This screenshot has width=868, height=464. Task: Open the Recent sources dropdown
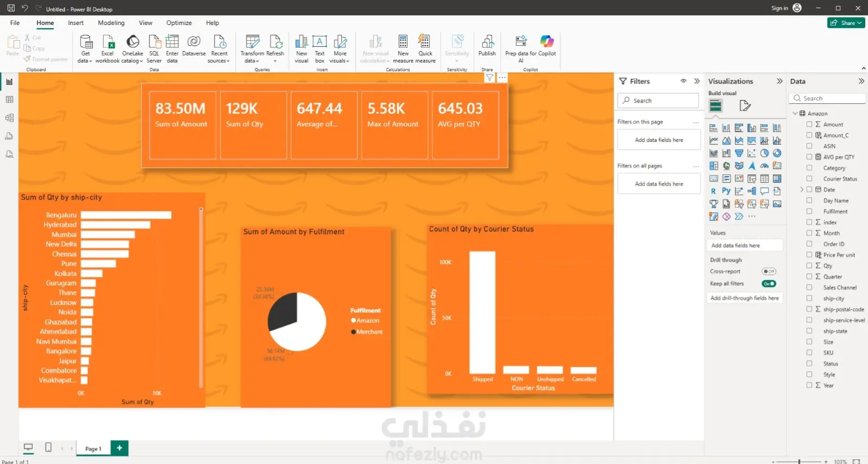coord(219,49)
